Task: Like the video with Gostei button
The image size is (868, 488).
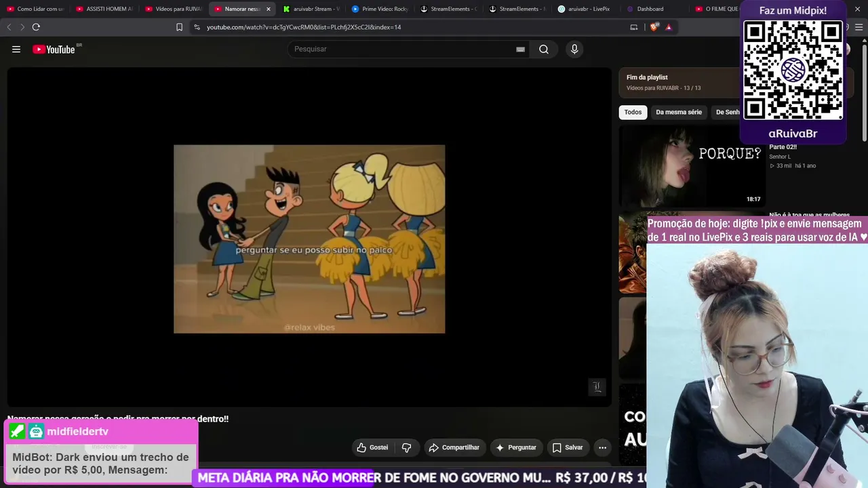Action: pos(372,447)
